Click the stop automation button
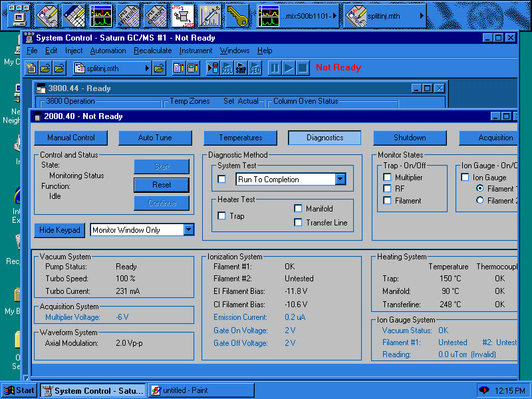 coord(303,68)
